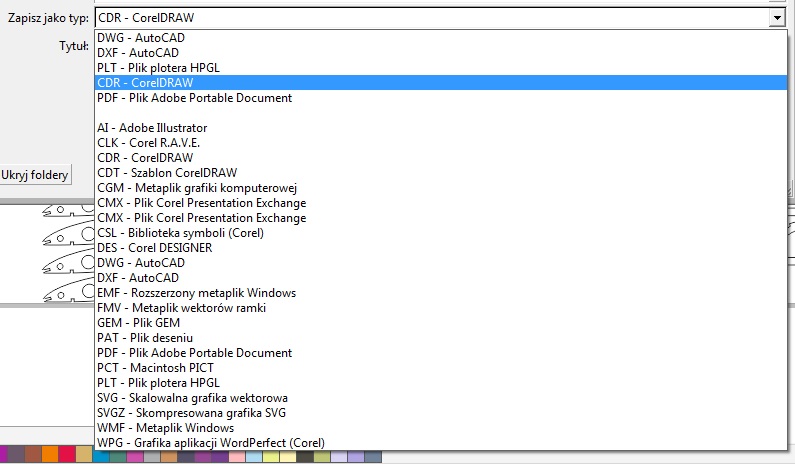Select highlighted CDR - CorelDRAW option
This screenshot has width=795, height=464.
[441, 83]
